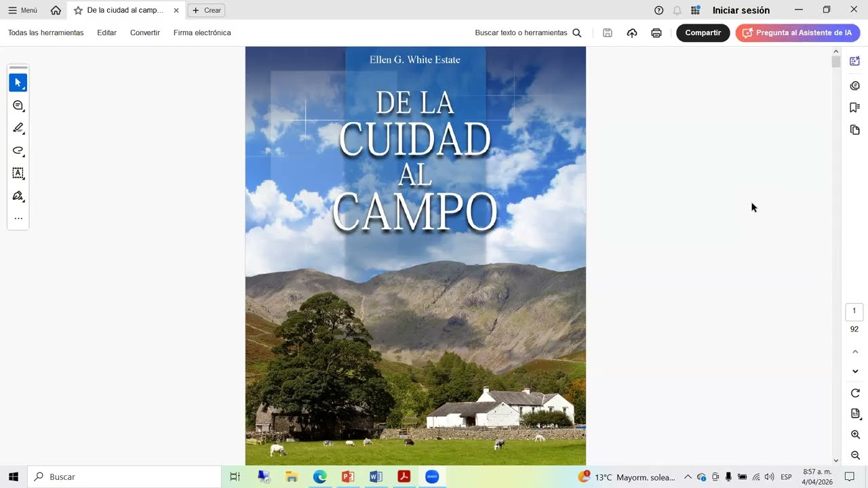Viewport: 868px width, 488px height.
Task: Open the bookmarks panel in right sidebar
Action: (854, 107)
